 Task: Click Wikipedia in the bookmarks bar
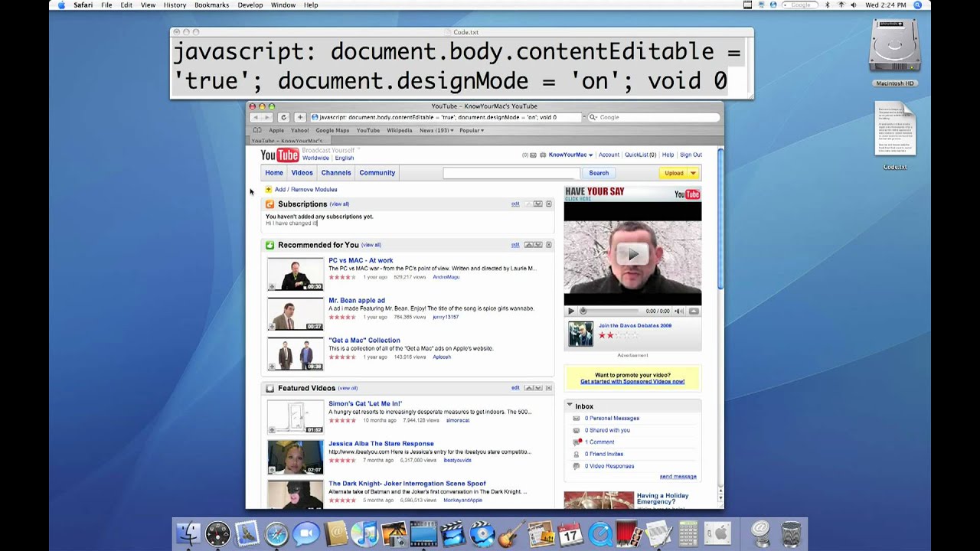click(x=400, y=130)
